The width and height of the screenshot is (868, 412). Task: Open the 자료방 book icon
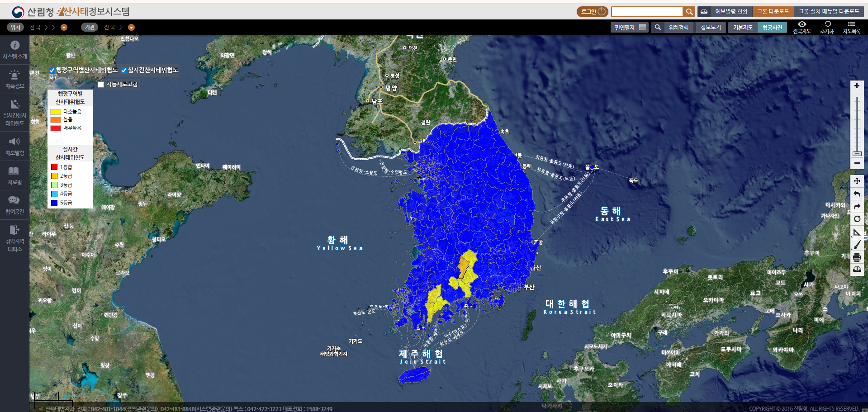(x=14, y=170)
